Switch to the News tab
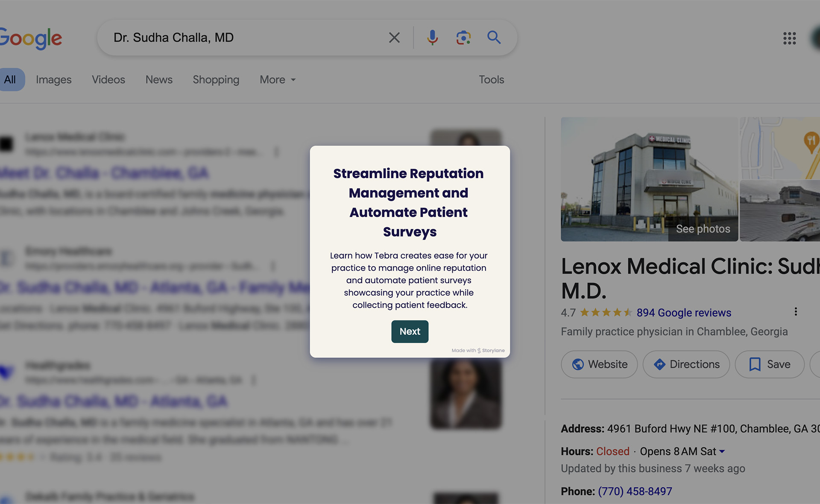 159,79
